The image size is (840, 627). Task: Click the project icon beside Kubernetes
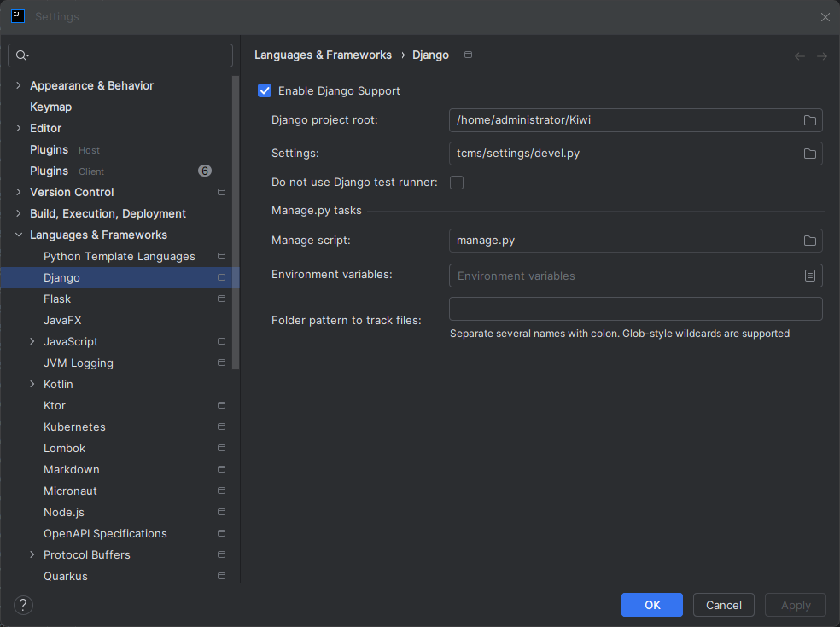(x=221, y=427)
